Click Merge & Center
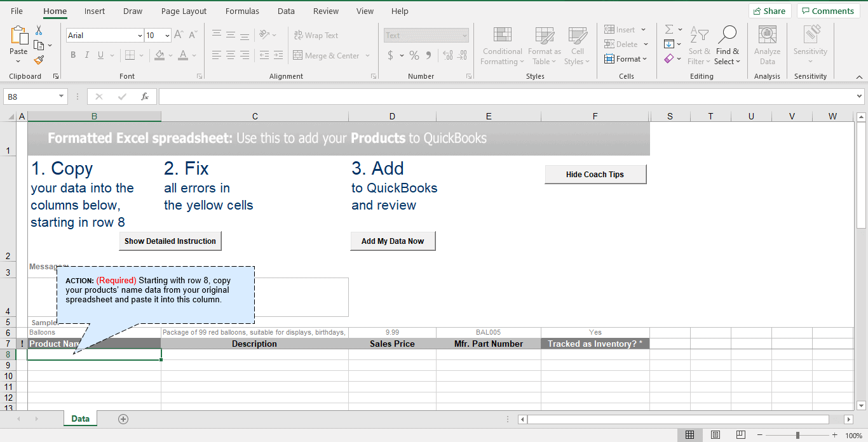 [x=327, y=55]
